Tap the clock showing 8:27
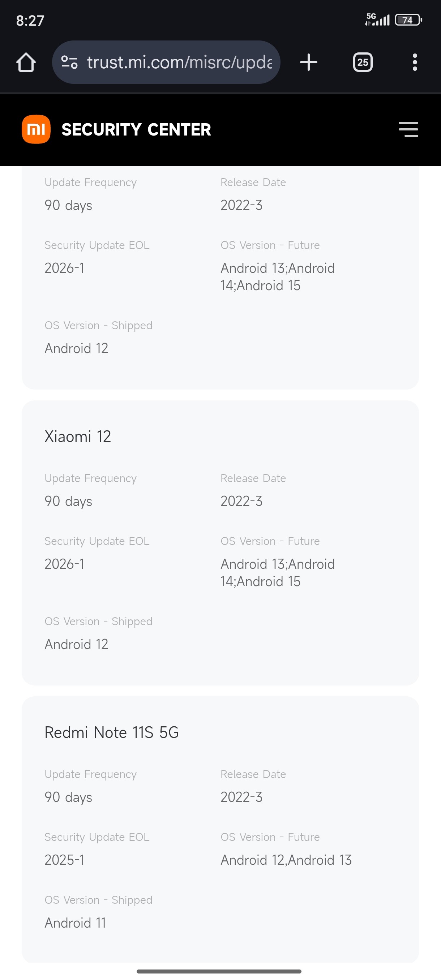The width and height of the screenshot is (441, 980). (30, 21)
